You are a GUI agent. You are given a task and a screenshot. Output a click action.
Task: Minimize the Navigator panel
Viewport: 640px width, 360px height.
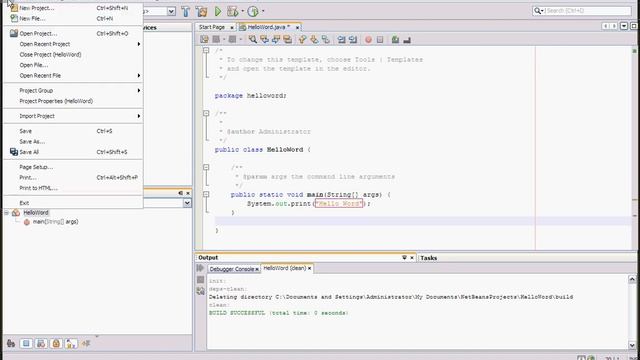[180, 193]
